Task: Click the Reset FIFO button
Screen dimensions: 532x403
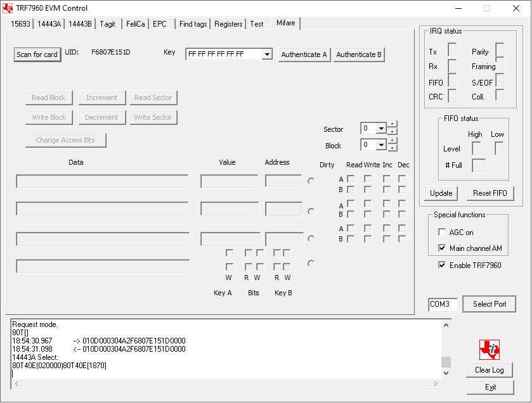Action: pyautogui.click(x=490, y=193)
